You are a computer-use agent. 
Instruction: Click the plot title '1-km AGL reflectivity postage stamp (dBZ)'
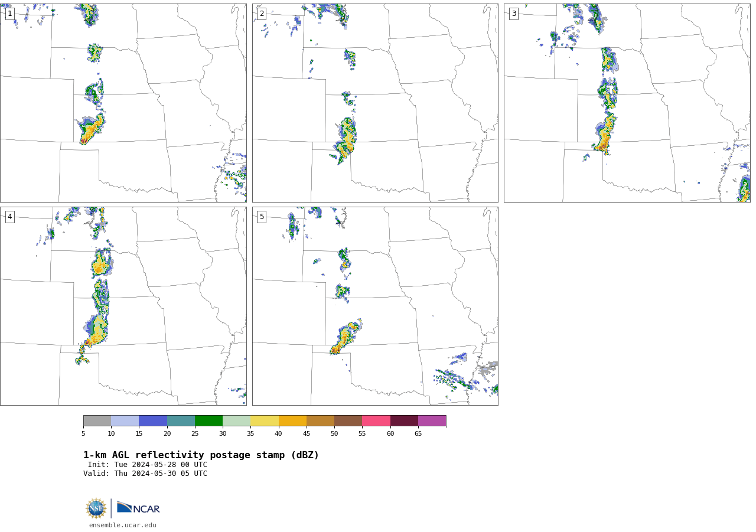[201, 455]
